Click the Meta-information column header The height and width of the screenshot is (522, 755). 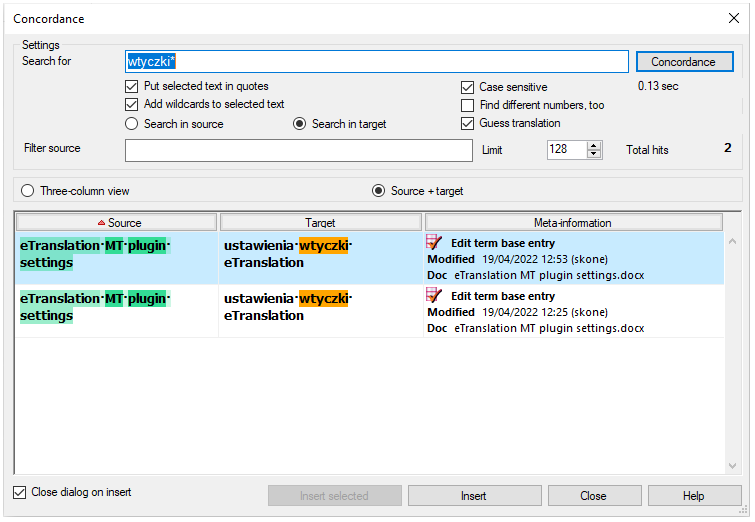click(573, 222)
